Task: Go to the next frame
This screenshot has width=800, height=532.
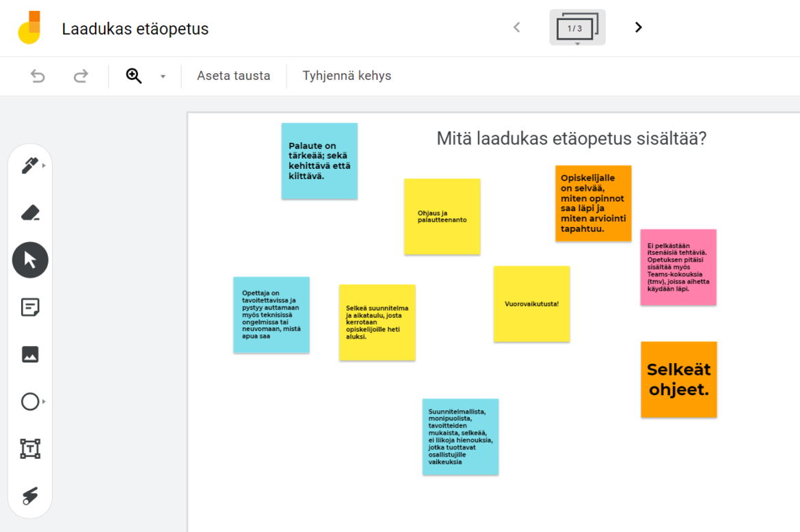Action: [x=638, y=27]
